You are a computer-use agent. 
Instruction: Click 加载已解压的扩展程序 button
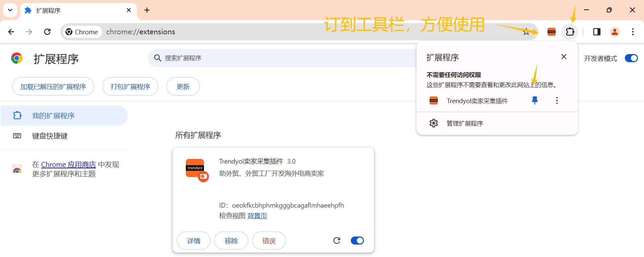pos(53,87)
